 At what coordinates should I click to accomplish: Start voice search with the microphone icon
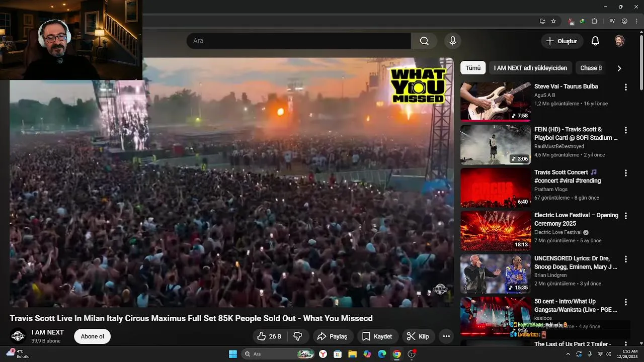[x=452, y=41]
